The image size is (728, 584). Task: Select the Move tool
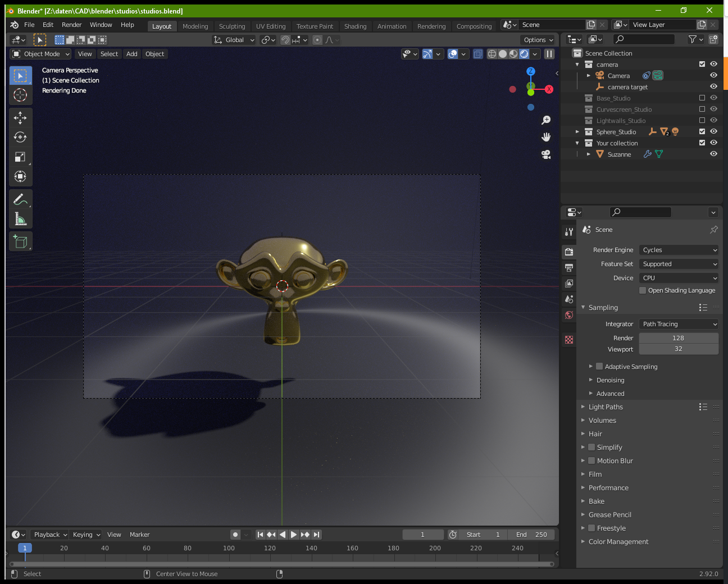click(20, 118)
